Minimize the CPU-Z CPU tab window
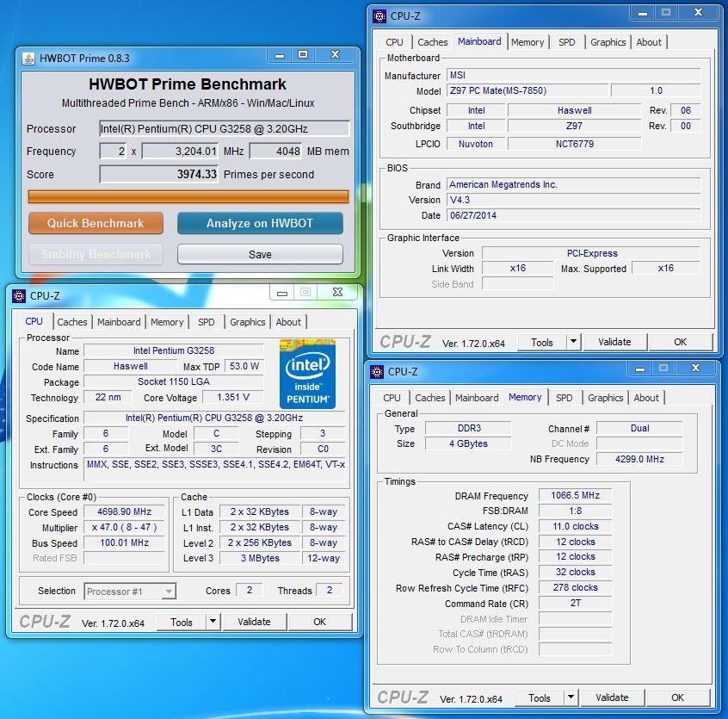 (x=282, y=293)
